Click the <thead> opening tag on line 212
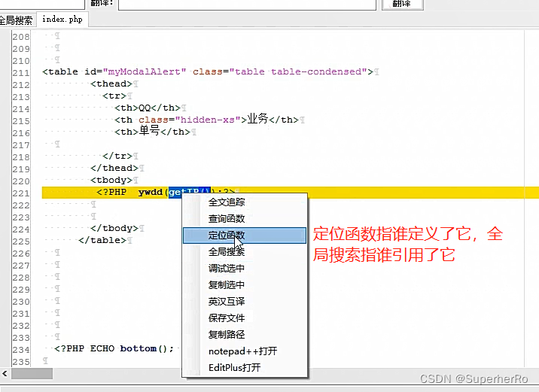Image resolution: width=539 pixels, height=392 pixels. (111, 84)
